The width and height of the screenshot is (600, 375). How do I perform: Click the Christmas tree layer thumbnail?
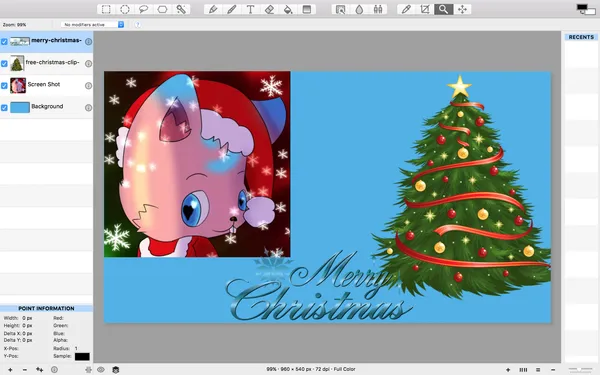[x=17, y=64]
